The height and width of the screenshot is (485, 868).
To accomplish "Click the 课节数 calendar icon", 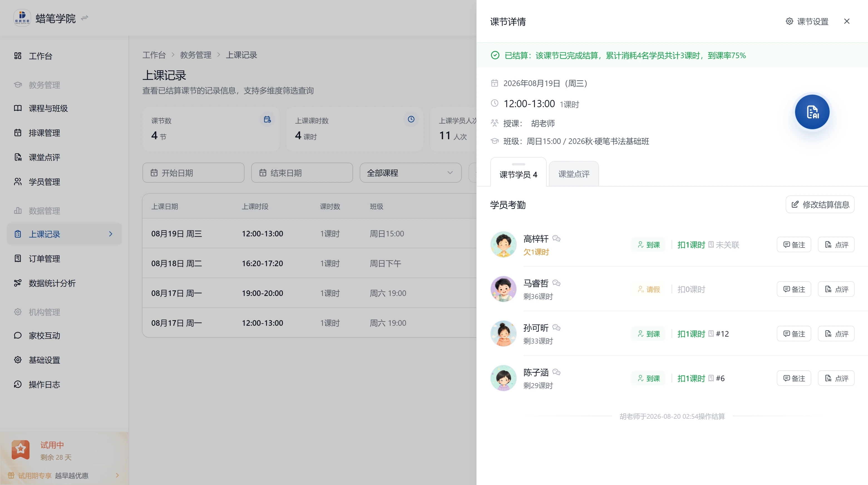I will pos(267,119).
